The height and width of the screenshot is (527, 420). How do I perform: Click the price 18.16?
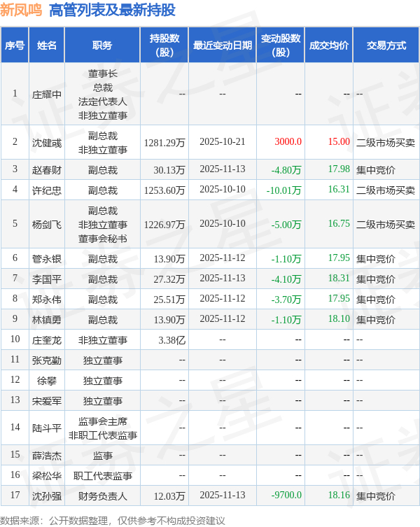pos(339,495)
